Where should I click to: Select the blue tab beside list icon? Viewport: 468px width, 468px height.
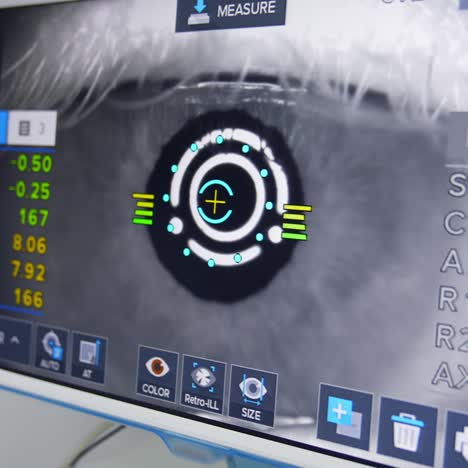pyautogui.click(x=3, y=127)
